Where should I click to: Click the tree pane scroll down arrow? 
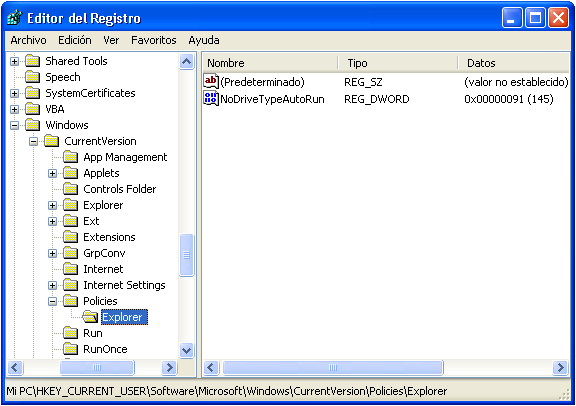point(187,351)
